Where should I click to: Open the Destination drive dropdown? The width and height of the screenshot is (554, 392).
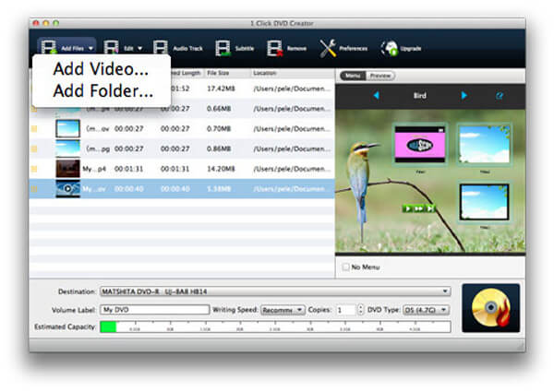click(275, 291)
